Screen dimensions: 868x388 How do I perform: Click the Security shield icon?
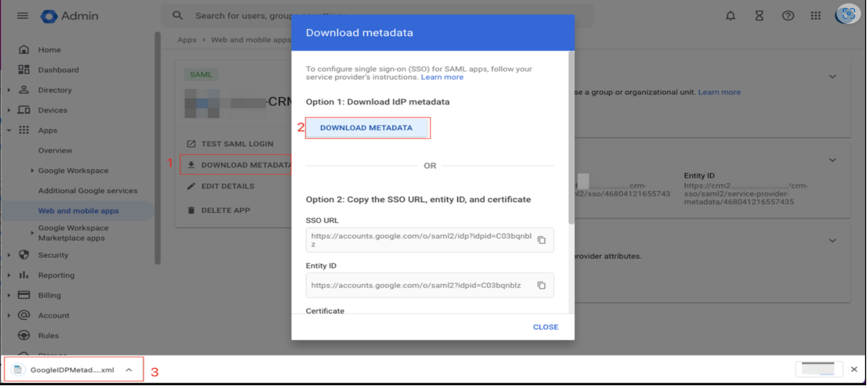click(x=24, y=255)
